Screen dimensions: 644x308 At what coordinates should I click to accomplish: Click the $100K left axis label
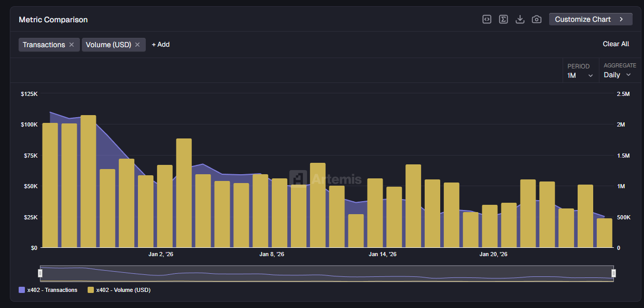(29, 124)
